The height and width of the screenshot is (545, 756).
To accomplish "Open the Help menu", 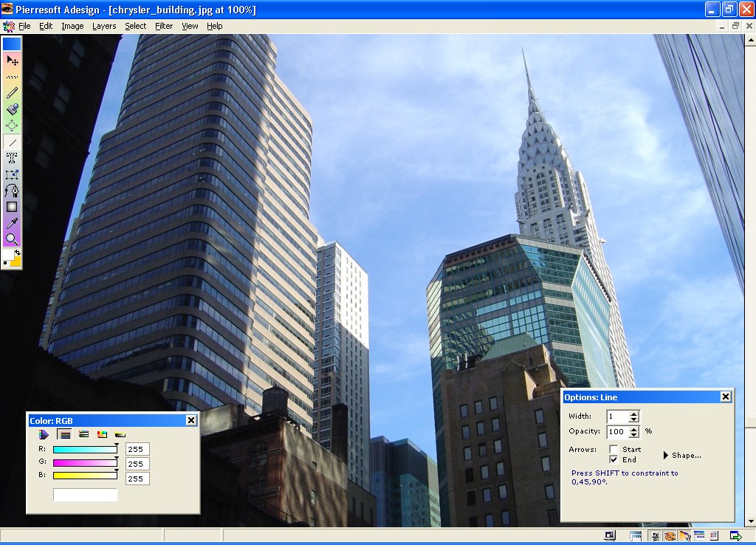I will (x=215, y=26).
